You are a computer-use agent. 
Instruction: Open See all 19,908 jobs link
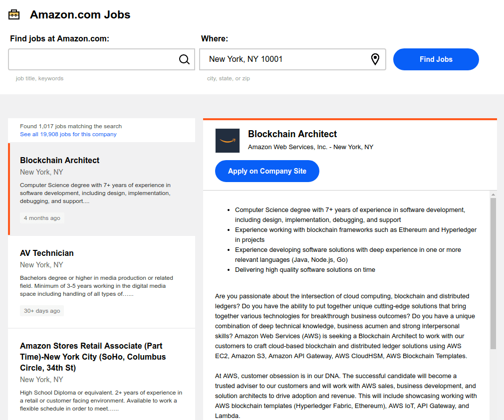click(x=68, y=134)
